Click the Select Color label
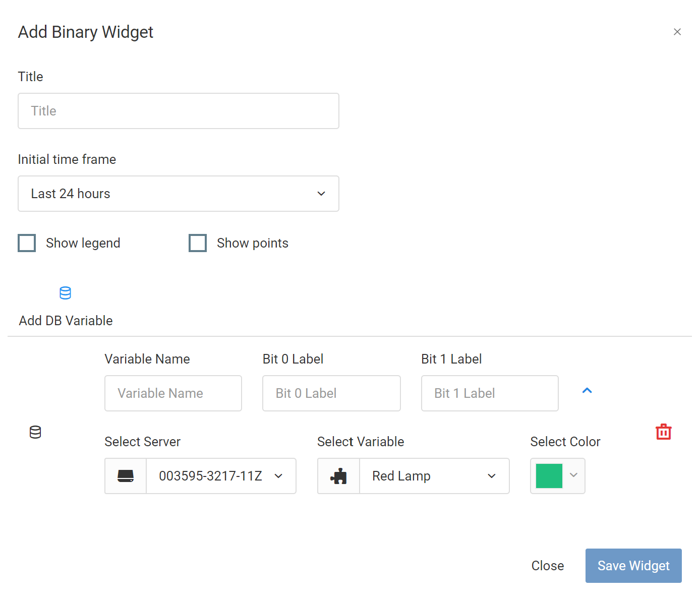Image resolution: width=700 pixels, height=601 pixels. tap(565, 442)
